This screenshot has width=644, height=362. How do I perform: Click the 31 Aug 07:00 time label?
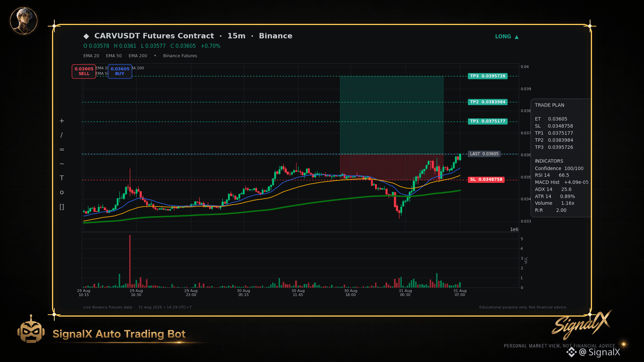[460, 293]
